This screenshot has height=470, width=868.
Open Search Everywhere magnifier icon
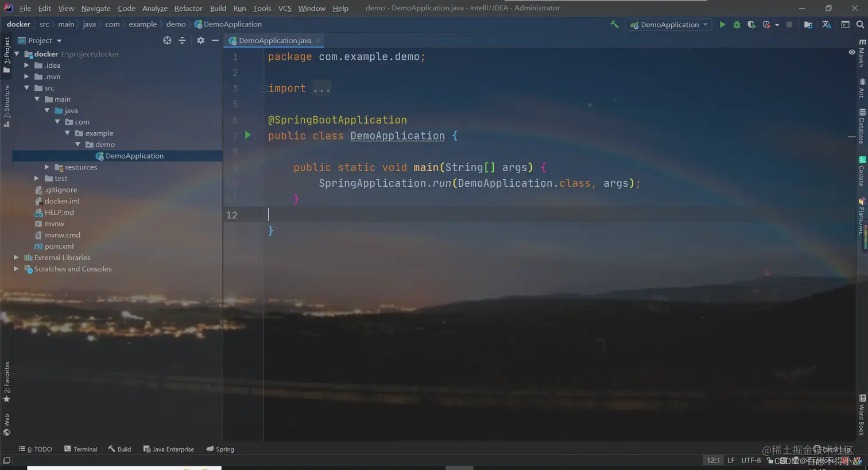(860, 25)
